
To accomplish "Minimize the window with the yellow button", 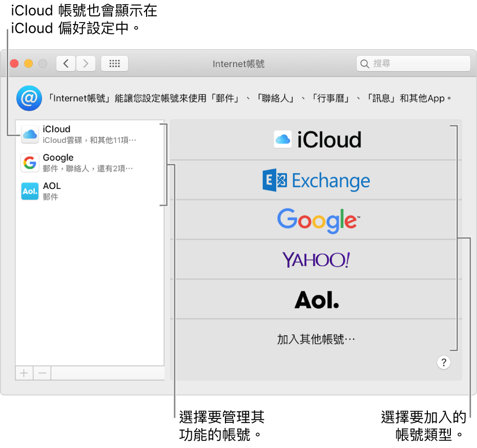I will coord(29,63).
